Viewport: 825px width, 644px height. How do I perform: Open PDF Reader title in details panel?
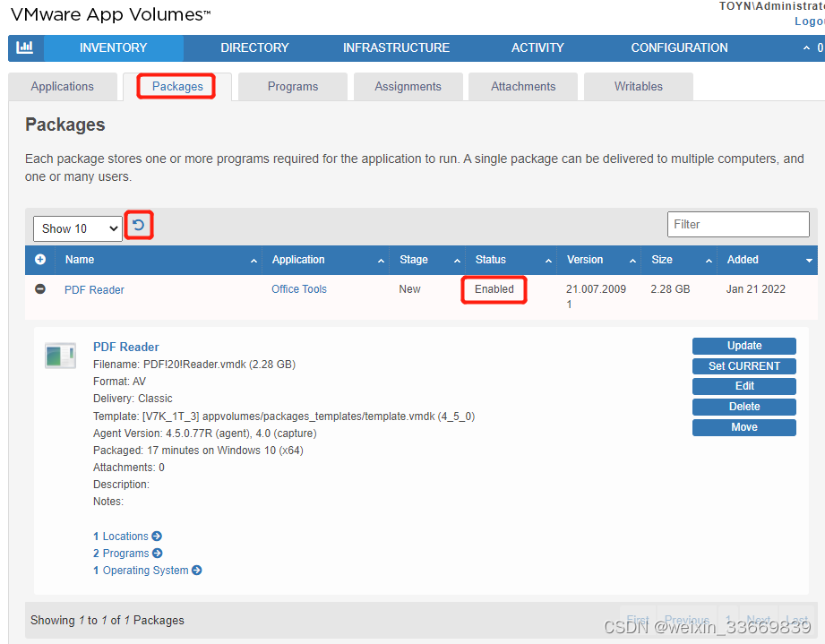point(125,348)
